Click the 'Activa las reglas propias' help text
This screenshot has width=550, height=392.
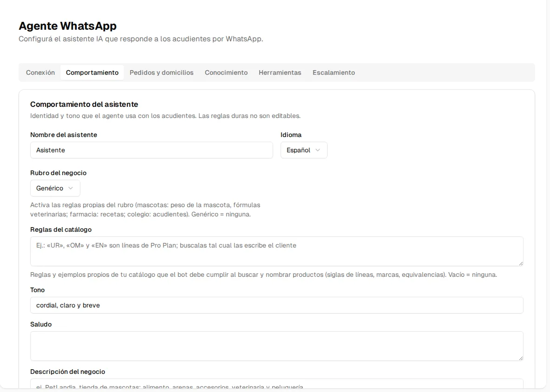145,209
